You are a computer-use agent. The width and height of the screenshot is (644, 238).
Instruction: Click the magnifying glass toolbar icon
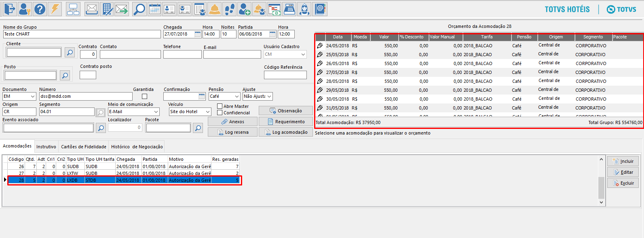click(139, 9)
